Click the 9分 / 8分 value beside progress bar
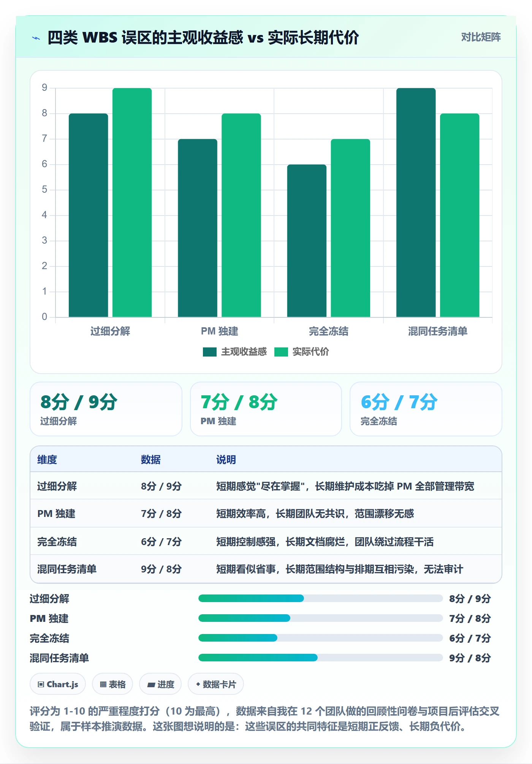Screen dimensions: 532x764 (470, 658)
